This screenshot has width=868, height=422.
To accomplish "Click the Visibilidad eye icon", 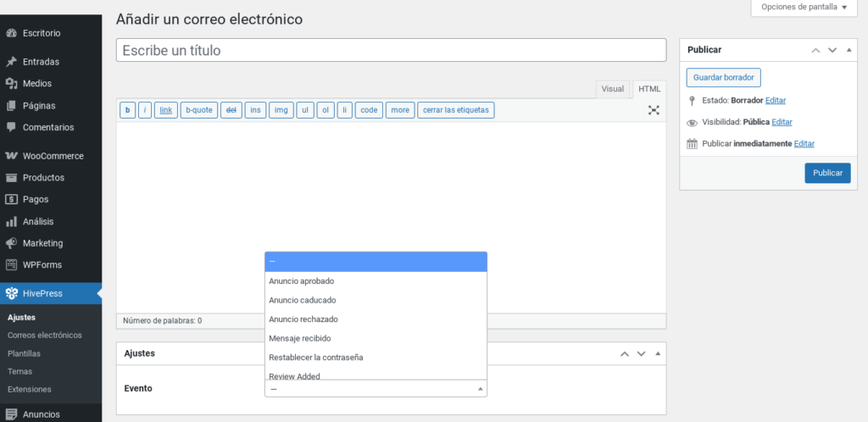I will pos(692,122).
